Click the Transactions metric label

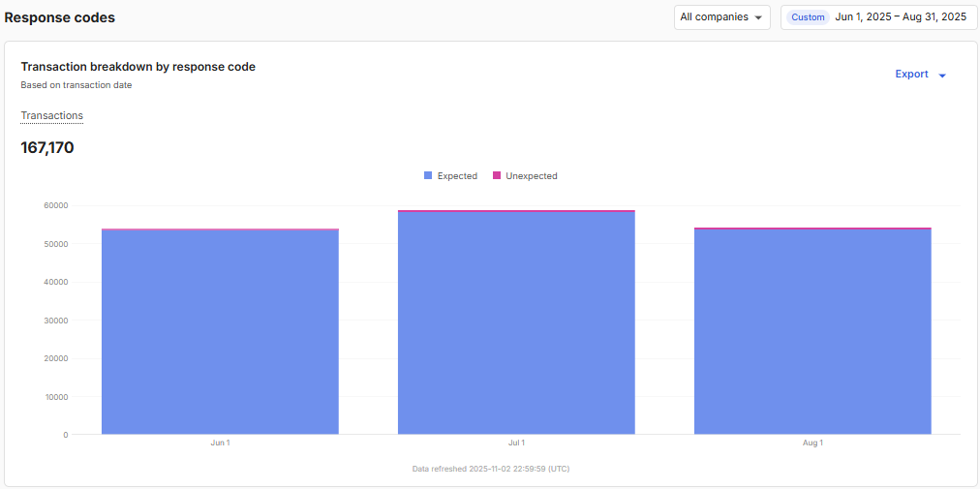(52, 115)
